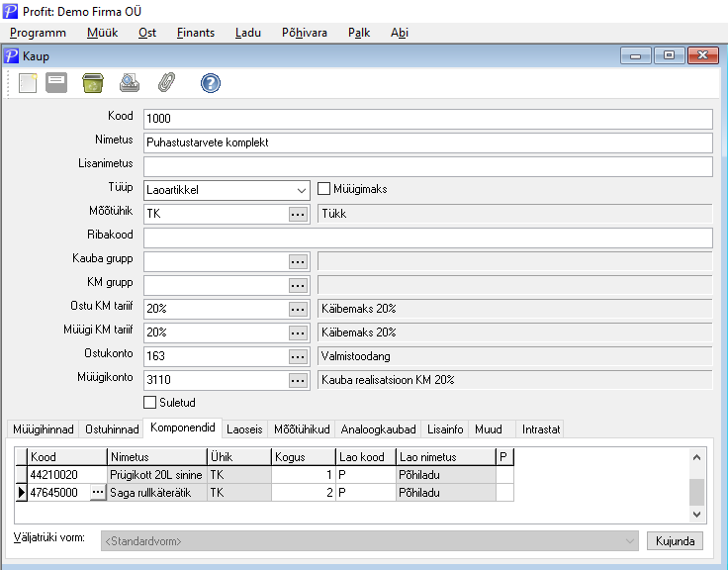Open the Müük menu
The image size is (728, 570).
click(x=102, y=33)
